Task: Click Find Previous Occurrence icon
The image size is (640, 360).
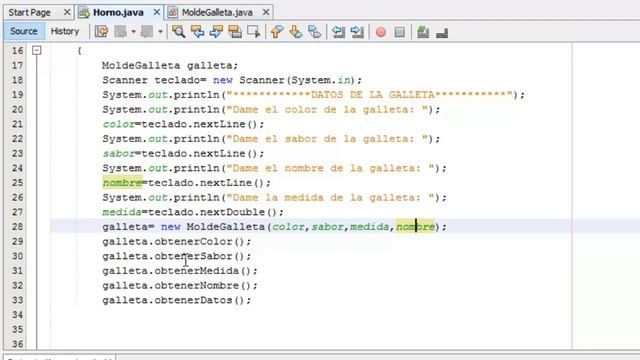Action: tap(198, 31)
